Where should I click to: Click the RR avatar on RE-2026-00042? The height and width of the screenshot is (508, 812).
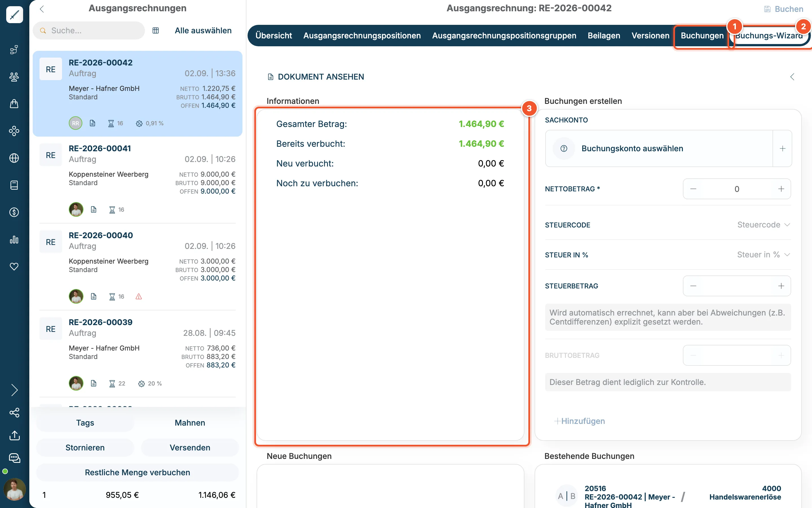(x=76, y=123)
